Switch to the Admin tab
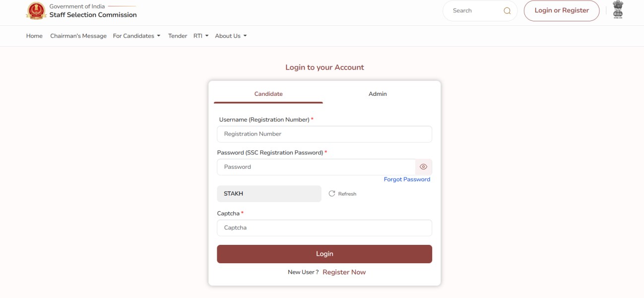 click(x=378, y=93)
